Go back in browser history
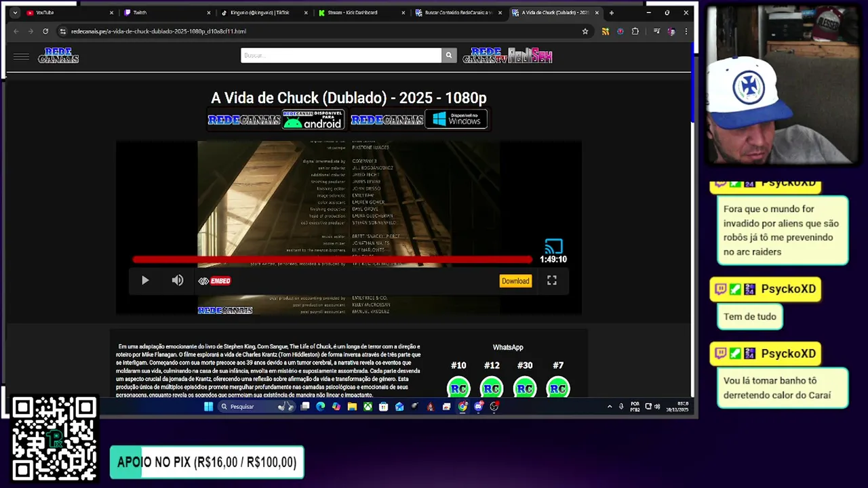The image size is (868, 488). pos(16,31)
